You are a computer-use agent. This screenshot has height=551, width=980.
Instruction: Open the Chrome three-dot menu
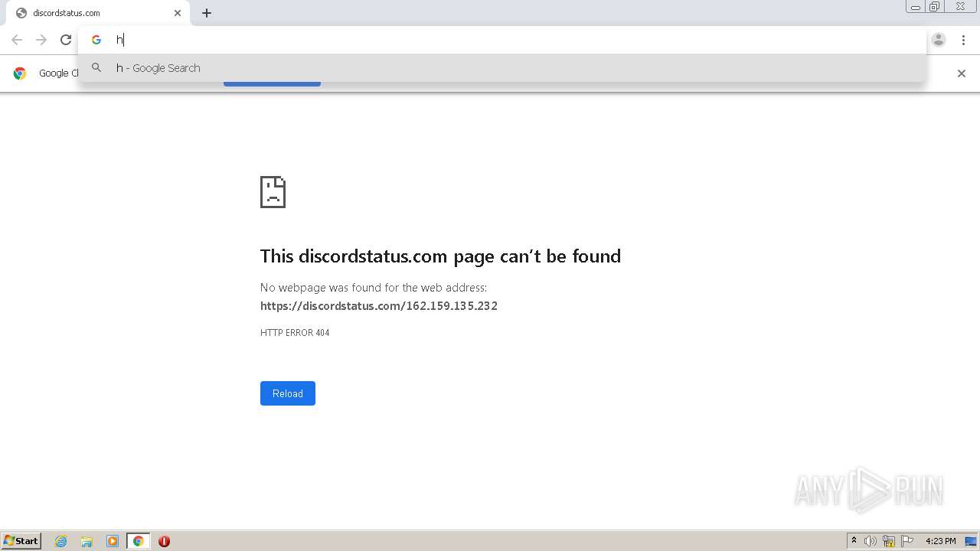(963, 40)
